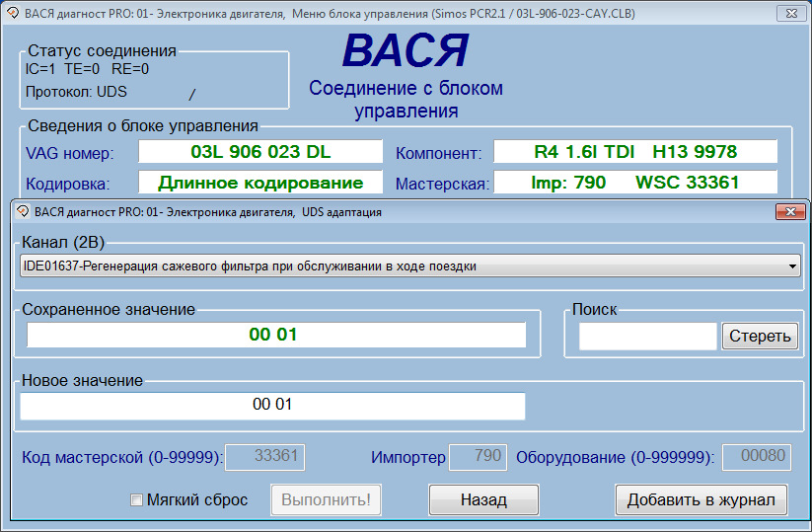
Task: Click the Стереть button
Action: point(760,337)
